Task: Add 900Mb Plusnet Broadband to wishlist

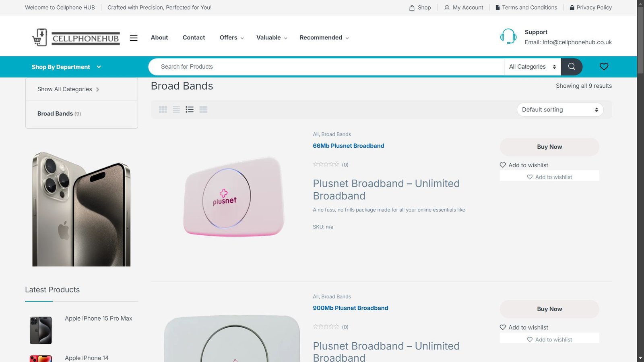Action: click(x=524, y=327)
